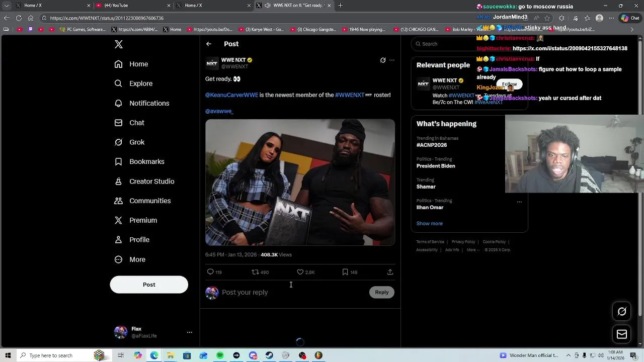Open Task View on the taskbar
Image resolution: width=644 pixels, height=362 pixels.
click(121, 355)
